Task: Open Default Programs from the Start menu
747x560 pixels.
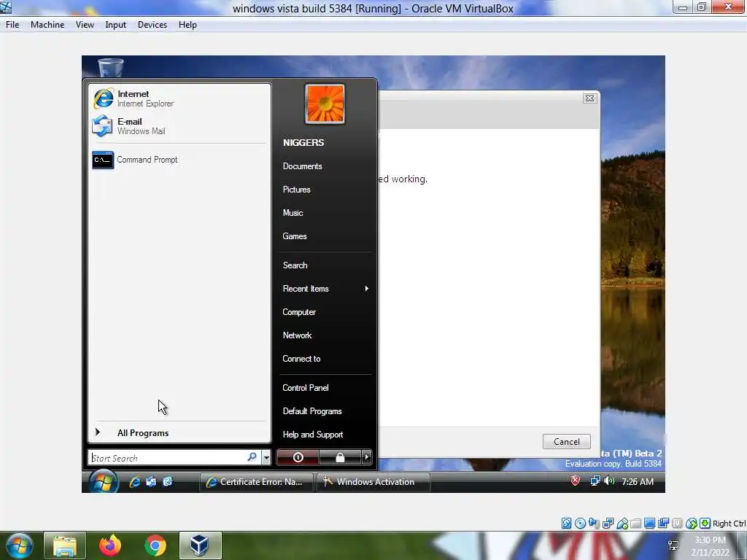Action: pos(312,411)
